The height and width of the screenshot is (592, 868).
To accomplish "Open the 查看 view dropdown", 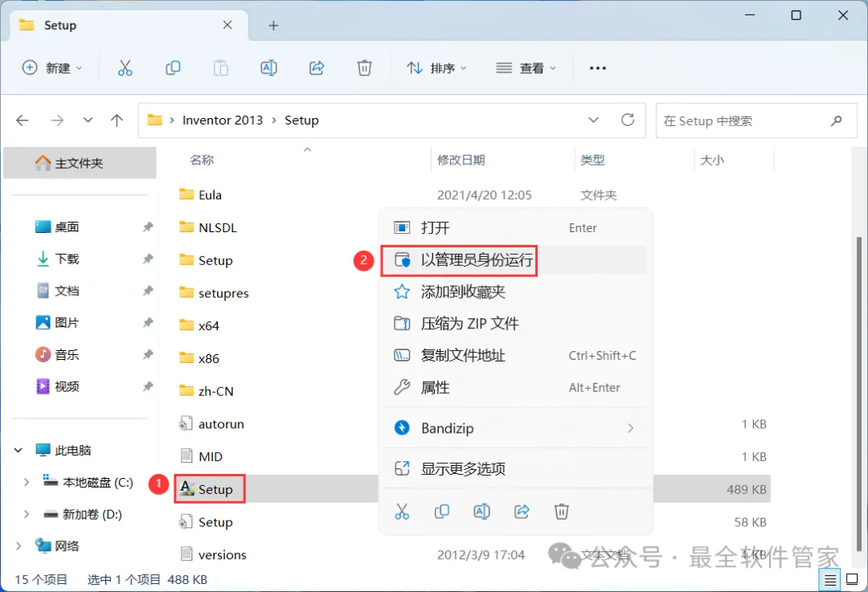I will pyautogui.click(x=526, y=68).
